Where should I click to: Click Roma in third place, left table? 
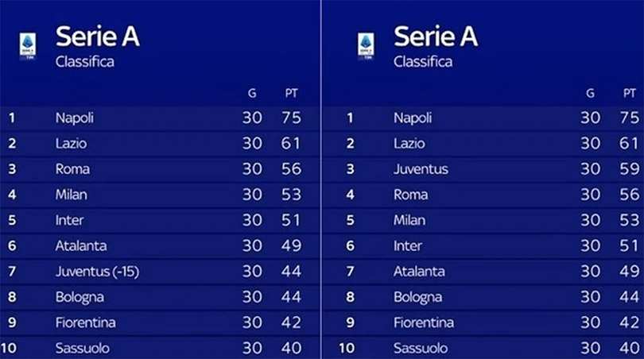tap(72, 169)
